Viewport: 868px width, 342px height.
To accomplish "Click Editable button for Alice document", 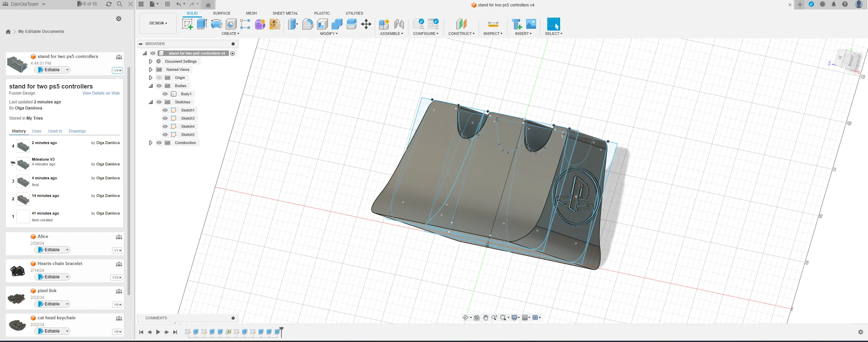I will pyautogui.click(x=52, y=250).
